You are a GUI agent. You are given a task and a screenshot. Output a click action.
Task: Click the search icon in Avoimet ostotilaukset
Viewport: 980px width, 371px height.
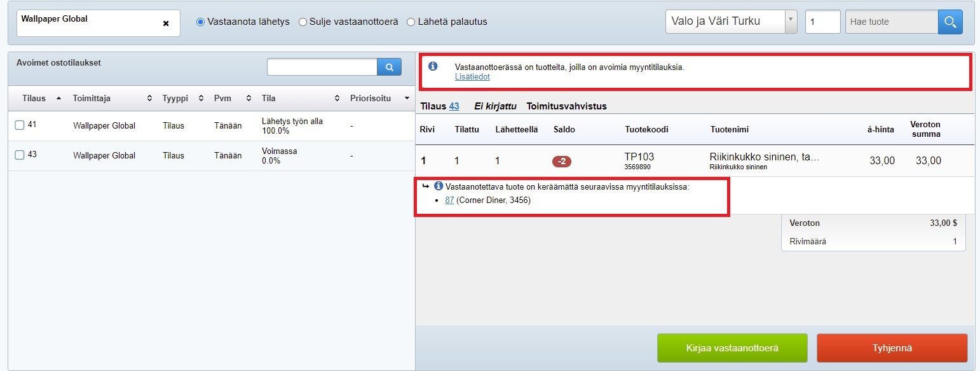pos(389,67)
